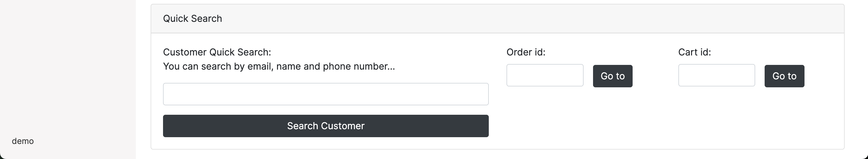Jump to order using its Go to button
Screen dimensions: 868x159
pos(612,76)
